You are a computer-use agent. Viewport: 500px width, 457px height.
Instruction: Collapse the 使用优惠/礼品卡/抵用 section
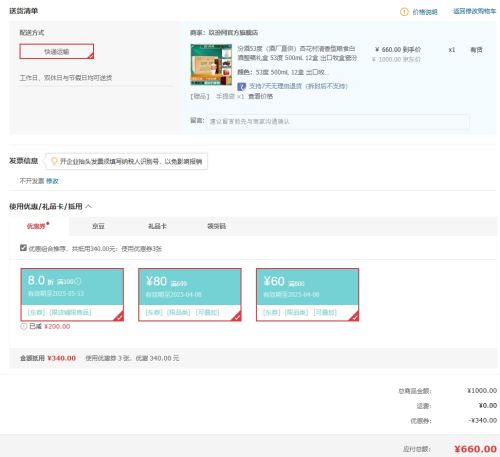[x=89, y=206]
